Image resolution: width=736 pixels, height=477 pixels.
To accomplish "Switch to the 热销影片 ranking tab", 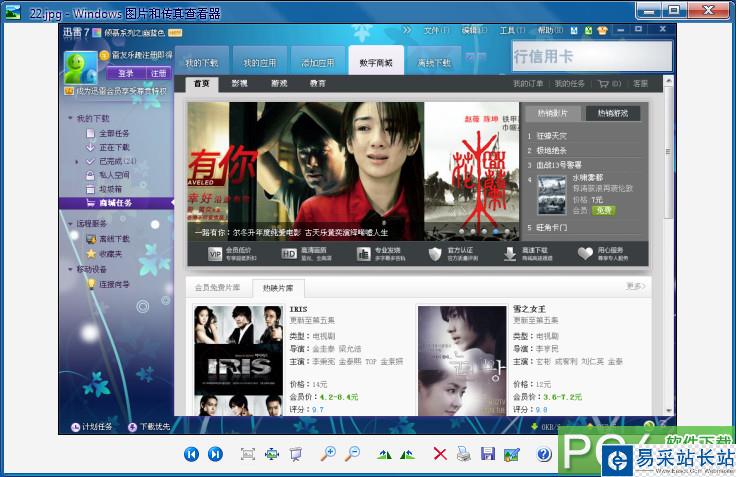I will (552, 113).
